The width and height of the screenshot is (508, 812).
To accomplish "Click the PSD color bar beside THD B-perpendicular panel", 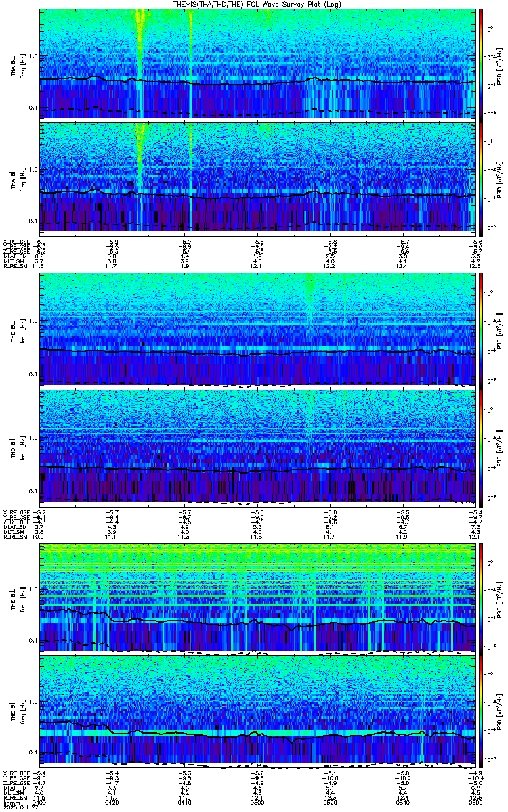I will pos(481,329).
